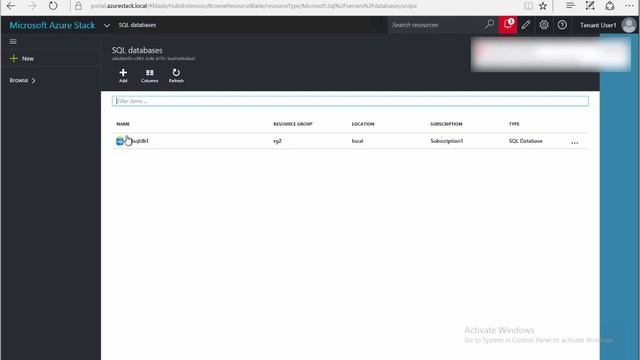The height and width of the screenshot is (360, 640).
Task: Click the browser forward arrow
Action: [x=32, y=6]
